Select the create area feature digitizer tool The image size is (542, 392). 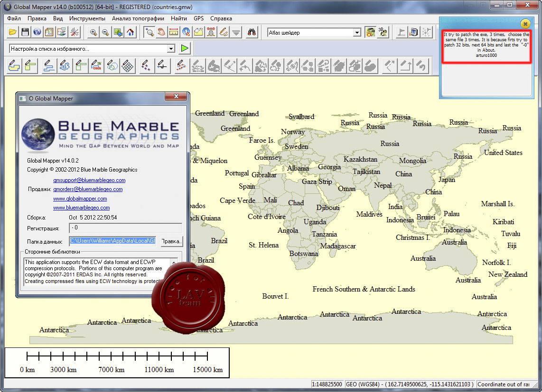14,65
